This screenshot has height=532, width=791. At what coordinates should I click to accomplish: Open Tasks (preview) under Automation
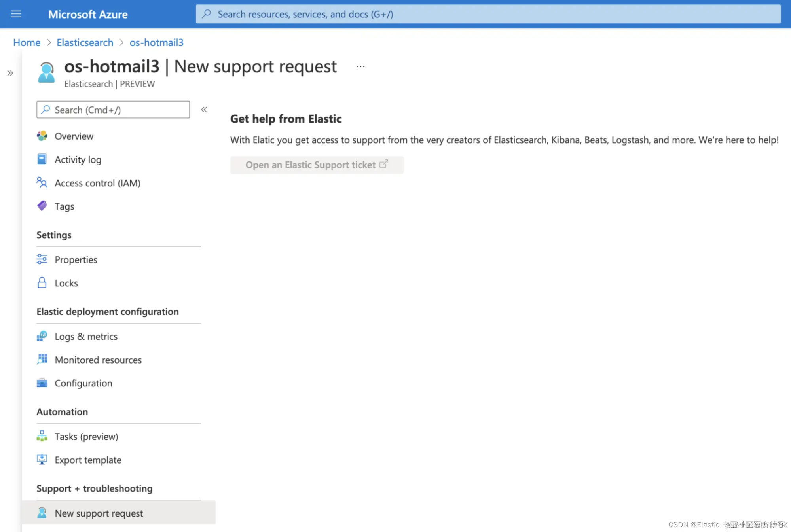pyautogui.click(x=86, y=436)
